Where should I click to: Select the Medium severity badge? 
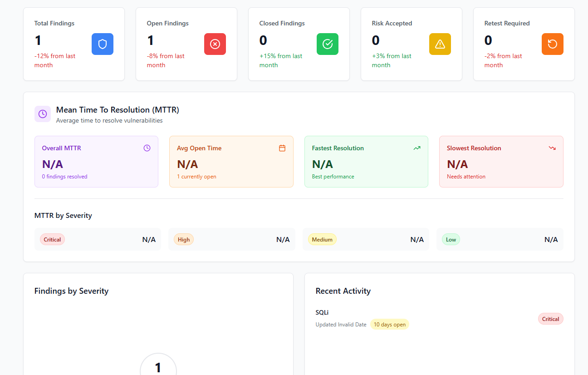coord(322,240)
